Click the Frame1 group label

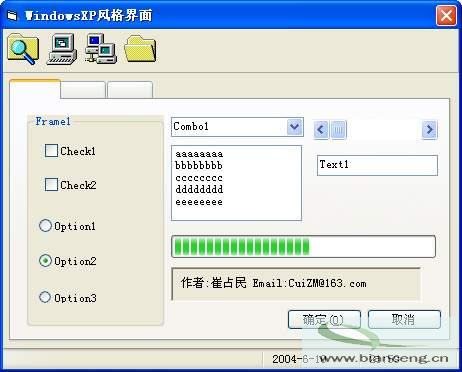(53, 121)
